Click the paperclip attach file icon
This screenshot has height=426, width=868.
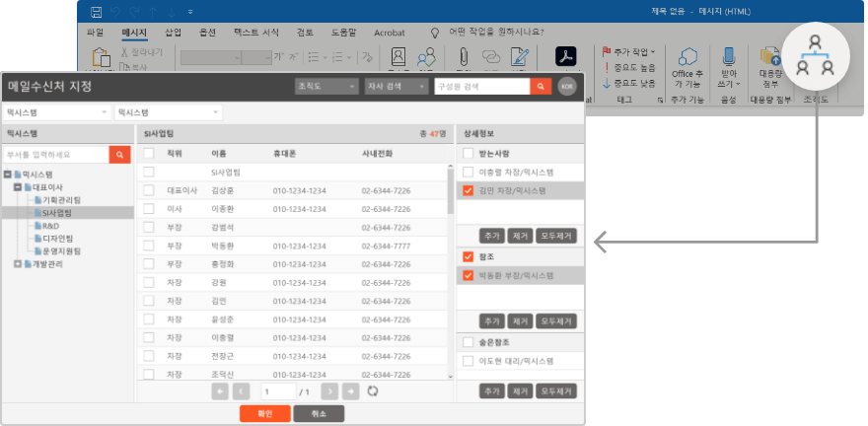pyautogui.click(x=464, y=57)
